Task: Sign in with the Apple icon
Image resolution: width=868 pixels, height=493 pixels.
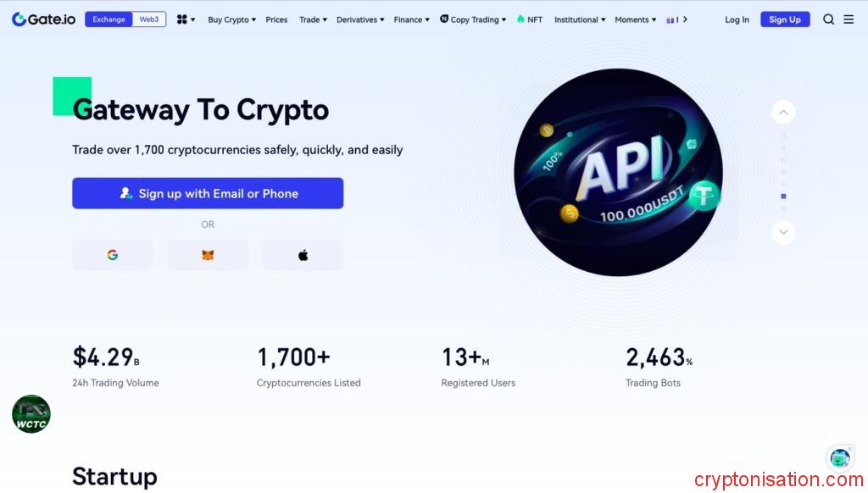Action: [x=303, y=255]
